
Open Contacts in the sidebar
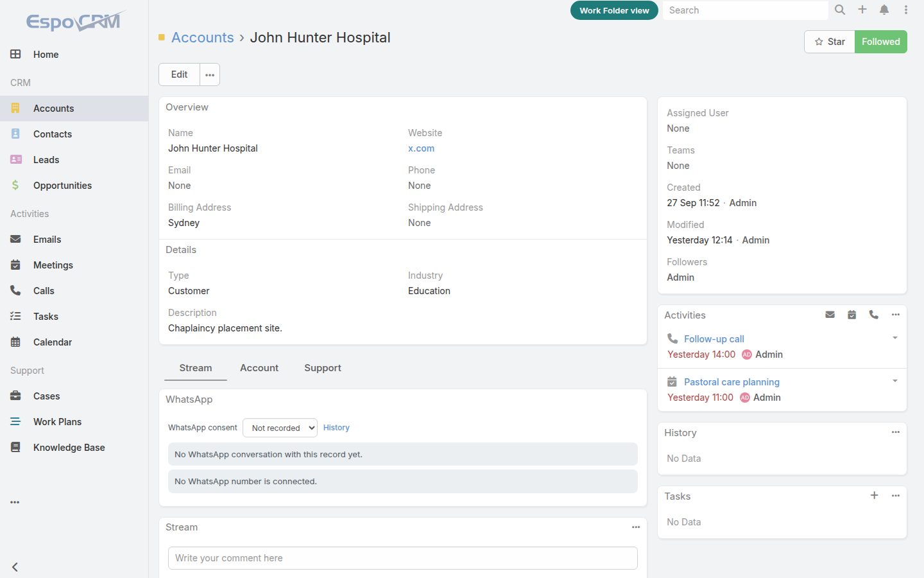(74, 134)
